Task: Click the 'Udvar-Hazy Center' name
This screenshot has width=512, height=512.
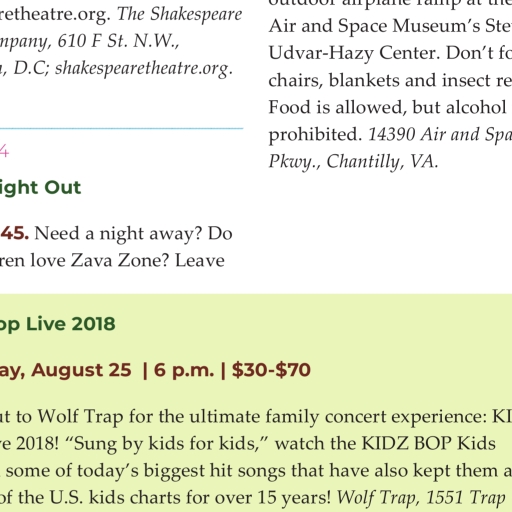Action: pos(354,54)
